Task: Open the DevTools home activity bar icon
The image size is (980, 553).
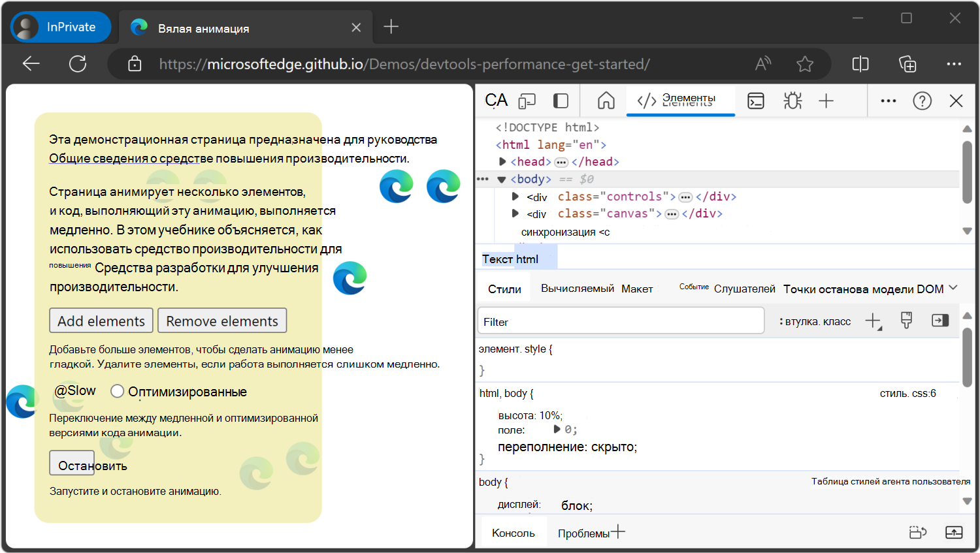Action: (605, 101)
